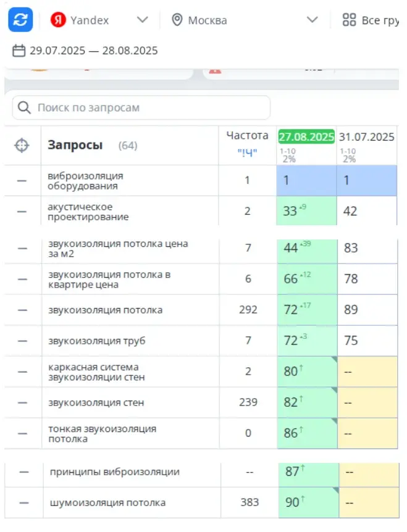This screenshot has height=532, width=407.
Task: Click the "!Ч" frequency type link
Action: (x=247, y=152)
